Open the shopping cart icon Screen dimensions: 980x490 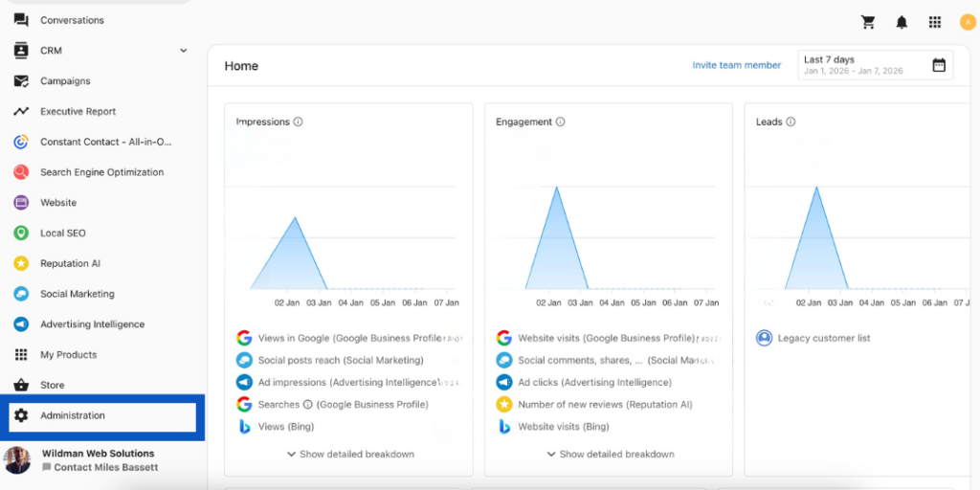click(x=868, y=22)
